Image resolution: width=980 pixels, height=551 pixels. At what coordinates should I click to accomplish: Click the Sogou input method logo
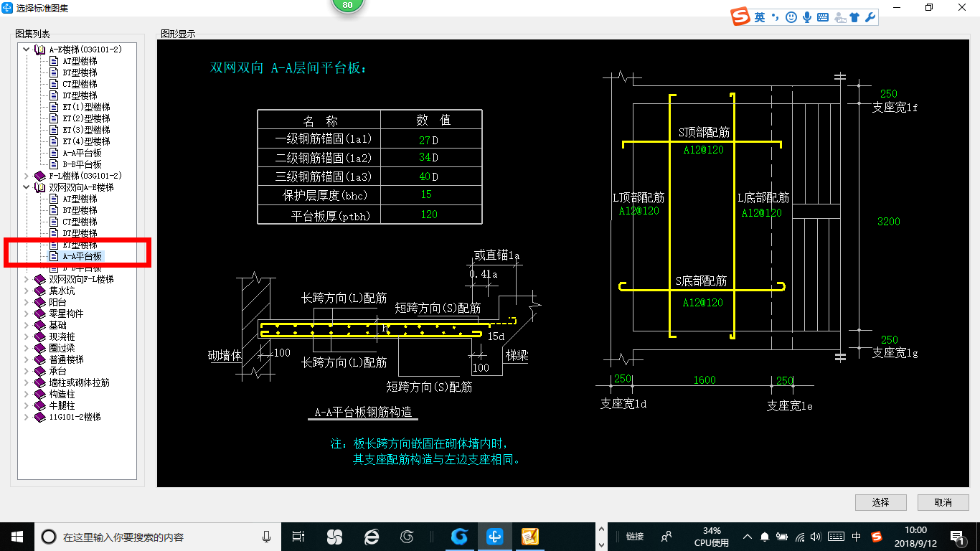pyautogui.click(x=740, y=17)
